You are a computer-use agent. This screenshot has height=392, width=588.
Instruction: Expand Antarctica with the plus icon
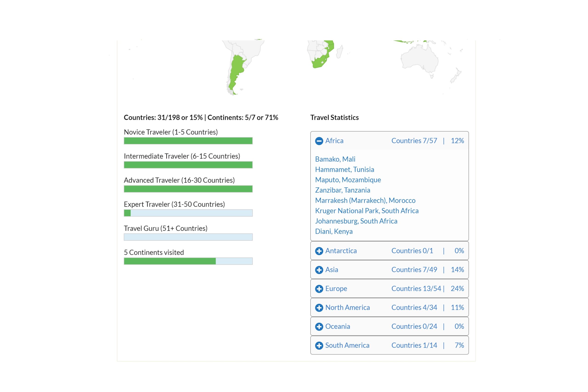point(319,251)
